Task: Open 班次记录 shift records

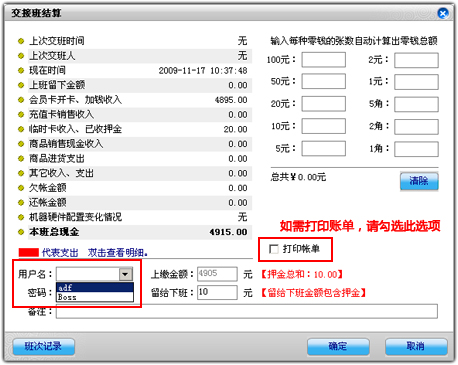Action: point(44,347)
